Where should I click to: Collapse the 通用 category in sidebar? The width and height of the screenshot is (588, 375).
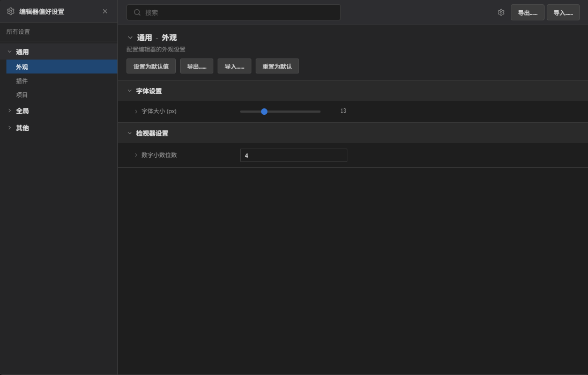point(10,52)
